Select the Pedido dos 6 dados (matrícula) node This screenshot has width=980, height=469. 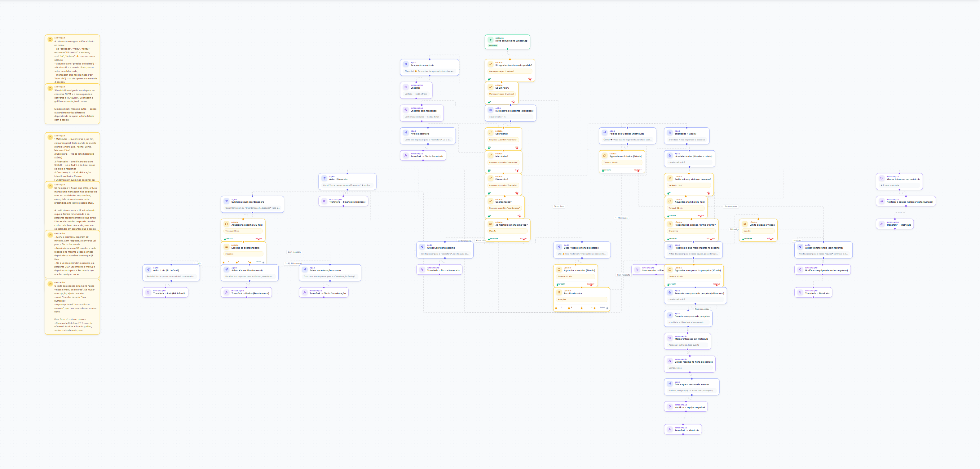pos(627,136)
